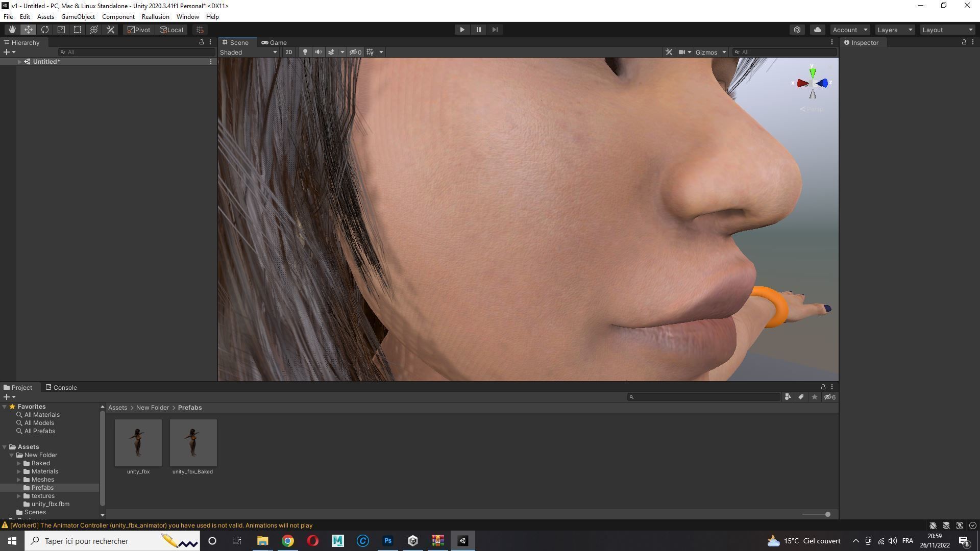Viewport: 980px width, 551px height.
Task: Open the cloud services icon
Action: click(x=817, y=30)
